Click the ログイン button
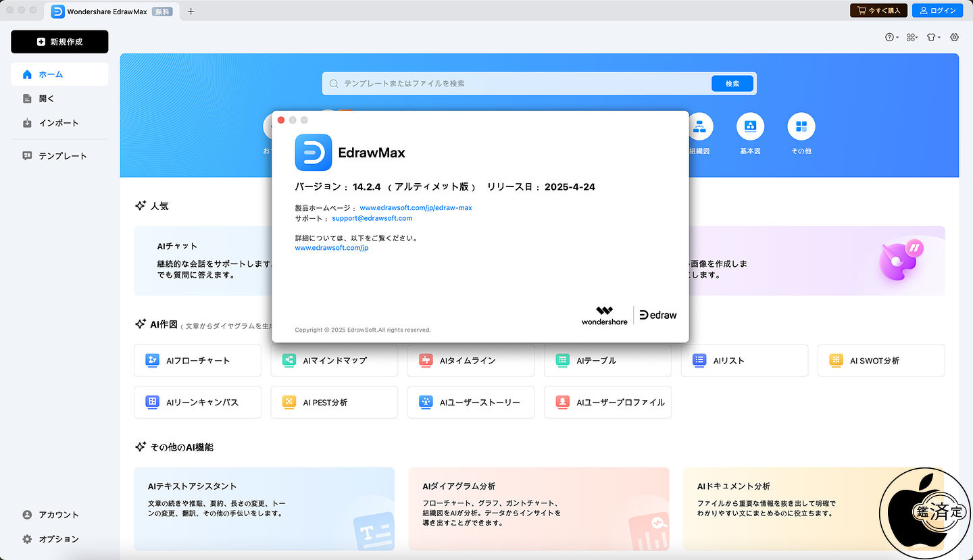Image resolution: width=973 pixels, height=560 pixels. tap(938, 10)
